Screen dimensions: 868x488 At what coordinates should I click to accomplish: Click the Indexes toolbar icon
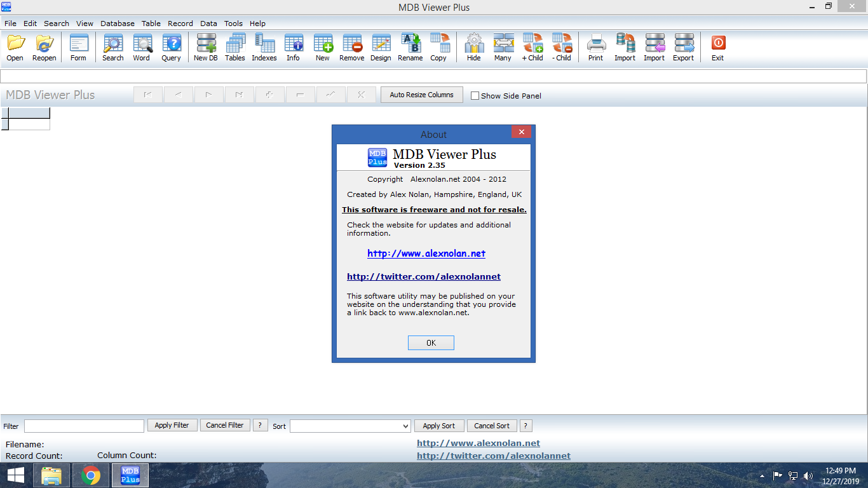click(264, 43)
